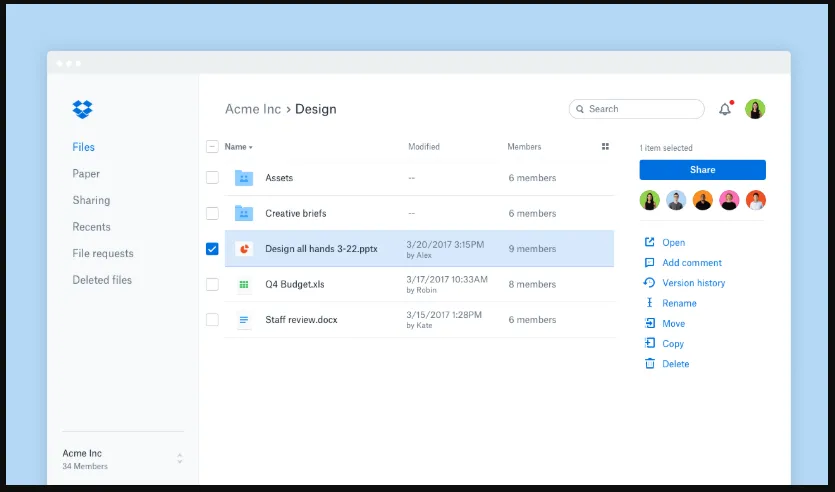
Task: Click the orange member avatar under Share
Action: tap(703, 201)
